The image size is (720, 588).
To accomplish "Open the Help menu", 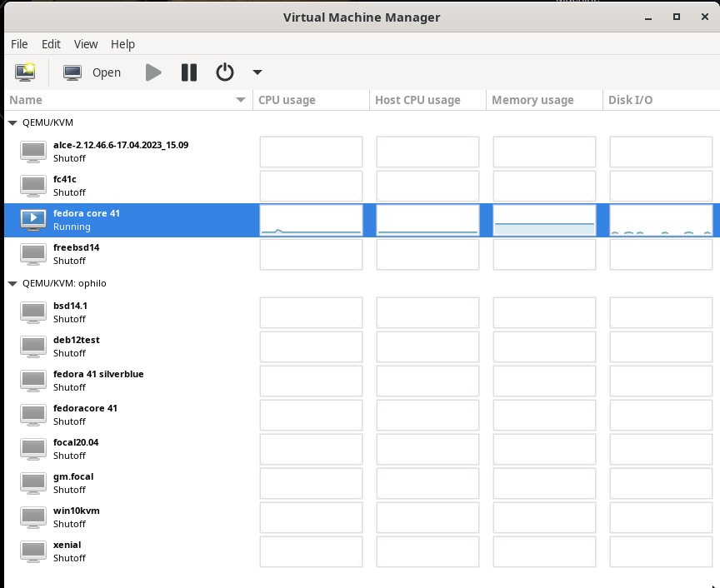I will coord(122,44).
